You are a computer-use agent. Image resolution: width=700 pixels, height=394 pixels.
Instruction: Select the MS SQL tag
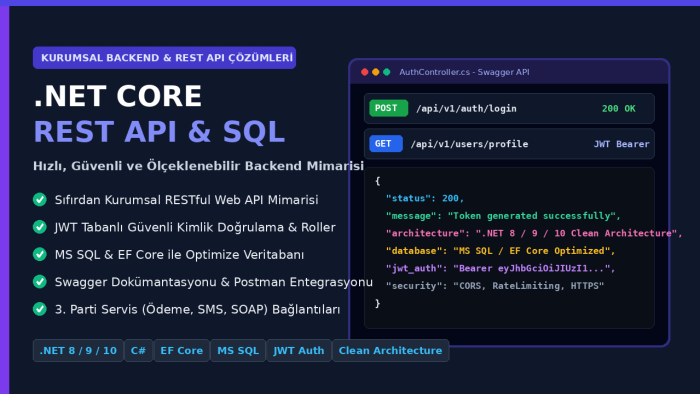point(238,351)
